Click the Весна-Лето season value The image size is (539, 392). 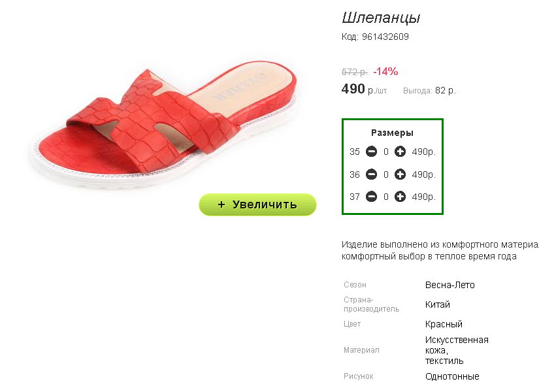tap(449, 285)
